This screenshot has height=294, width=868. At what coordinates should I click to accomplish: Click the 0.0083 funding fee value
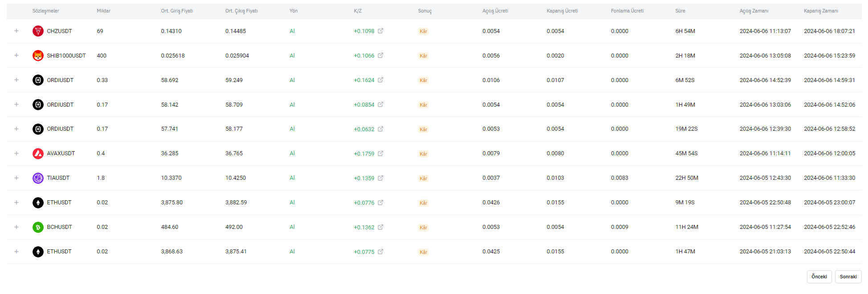619,178
